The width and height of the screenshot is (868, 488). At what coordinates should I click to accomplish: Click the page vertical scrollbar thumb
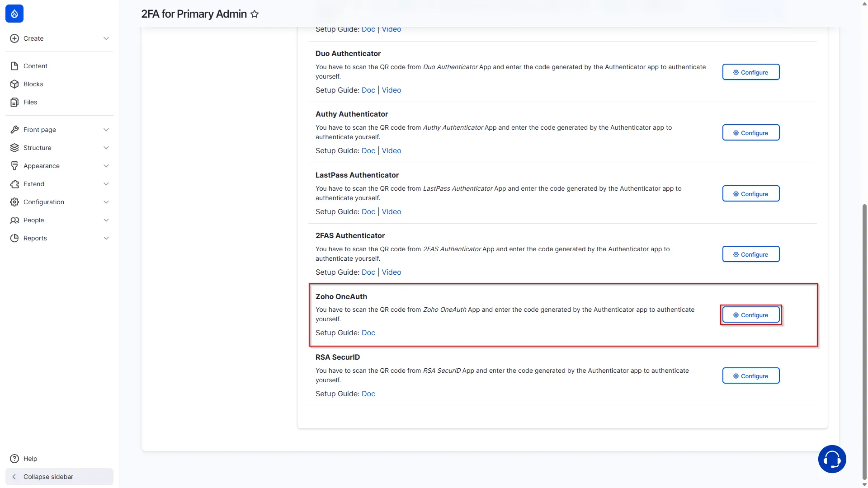(864, 341)
